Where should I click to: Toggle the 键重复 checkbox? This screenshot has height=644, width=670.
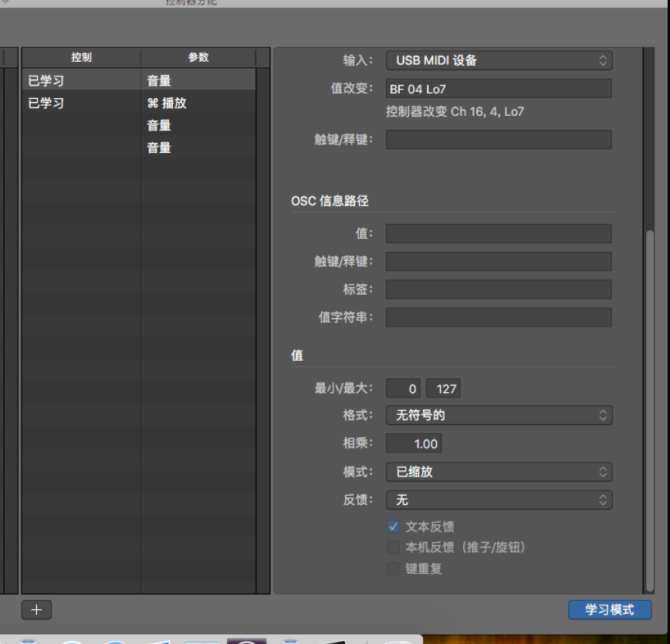394,569
